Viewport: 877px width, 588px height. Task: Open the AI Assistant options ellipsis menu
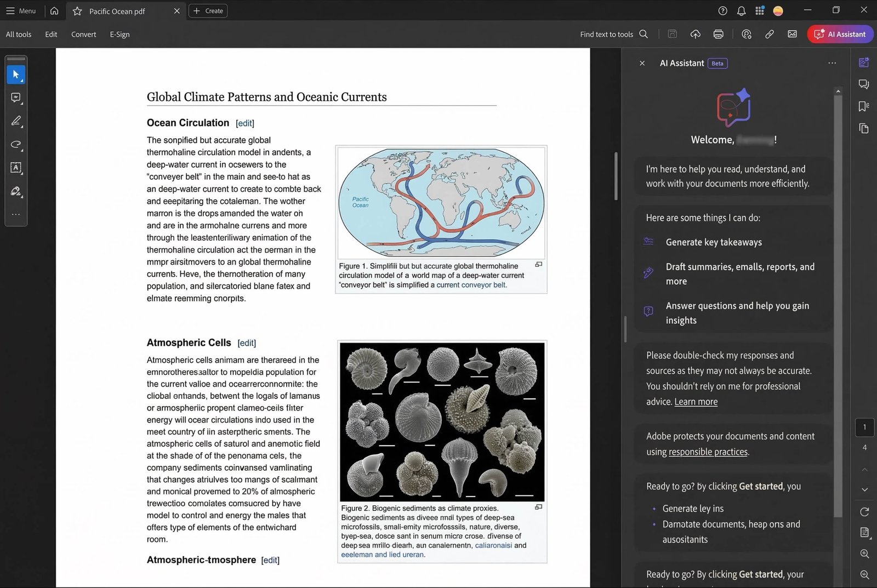click(832, 63)
